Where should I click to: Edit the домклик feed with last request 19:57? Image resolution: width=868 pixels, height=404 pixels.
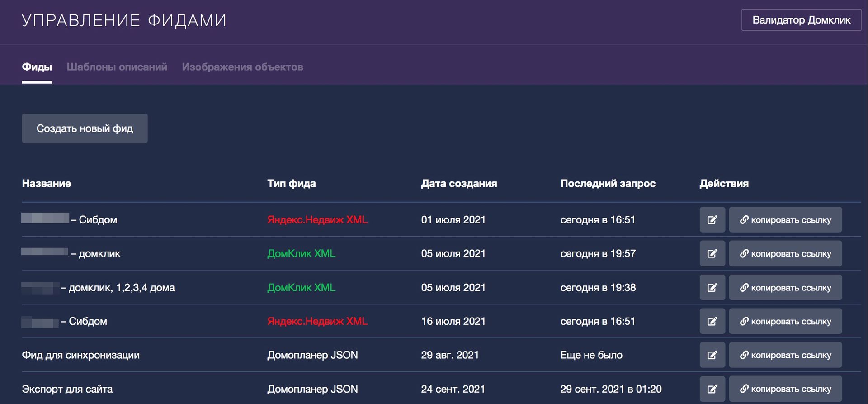click(712, 253)
